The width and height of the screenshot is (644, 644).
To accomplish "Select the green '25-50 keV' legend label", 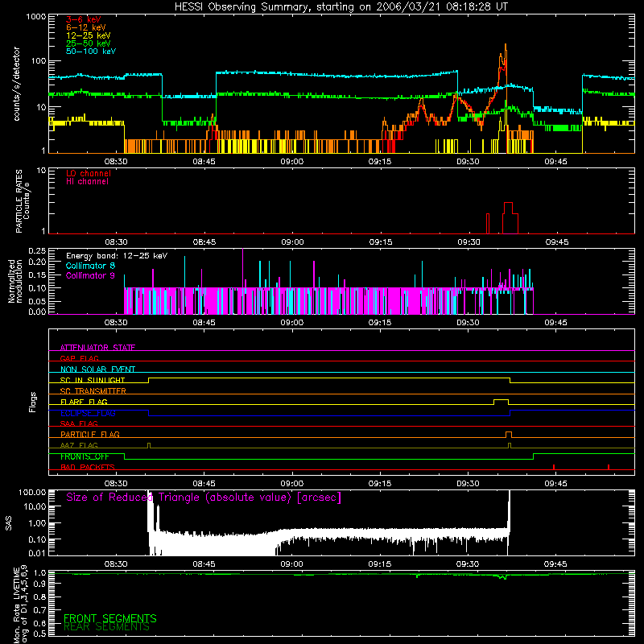I will (x=89, y=43).
